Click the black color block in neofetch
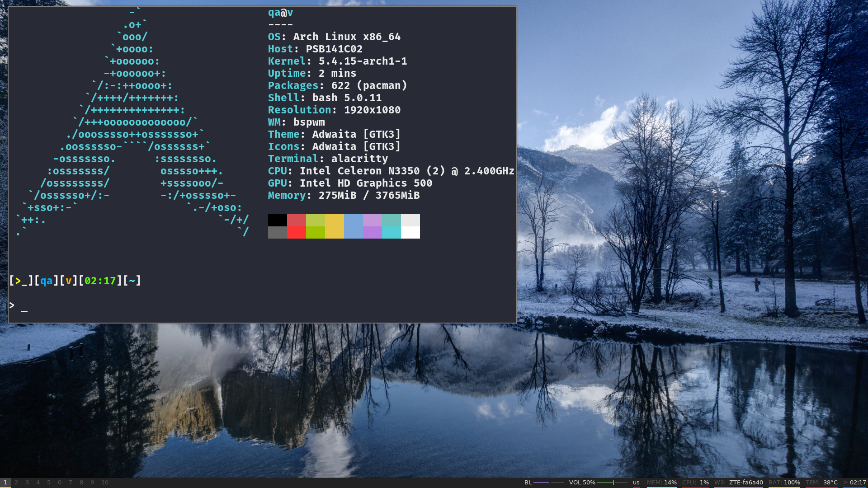This screenshot has width=868, height=488. click(278, 220)
